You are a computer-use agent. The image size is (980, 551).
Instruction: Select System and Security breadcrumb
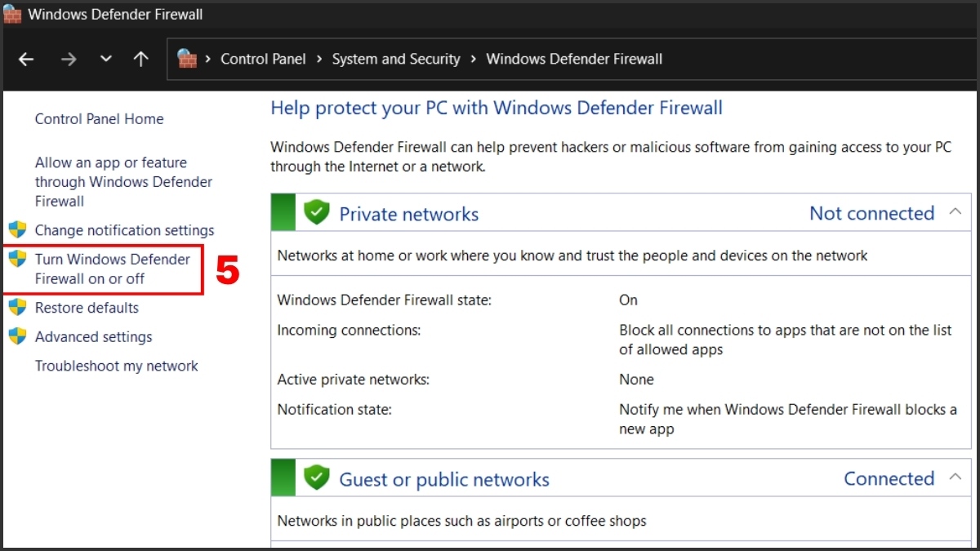coord(396,60)
